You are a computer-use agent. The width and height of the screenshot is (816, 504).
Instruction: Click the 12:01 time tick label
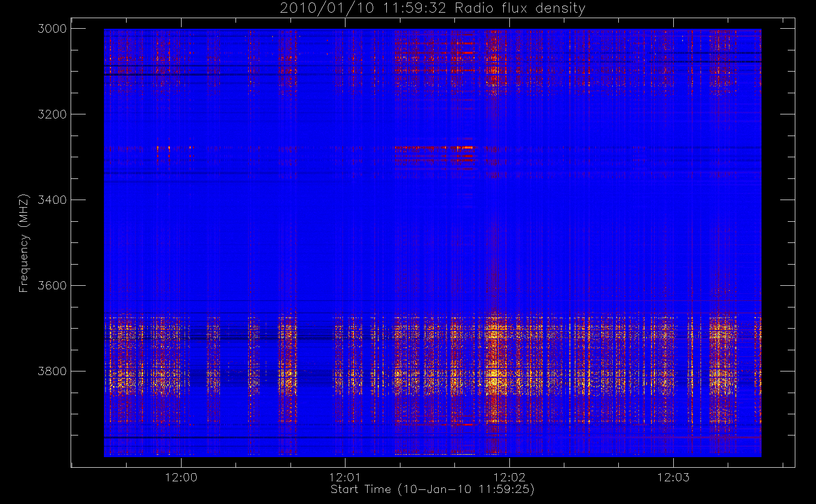[345, 477]
